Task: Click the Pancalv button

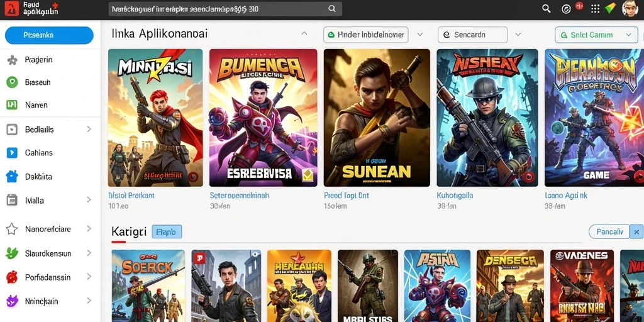Action: tap(609, 232)
